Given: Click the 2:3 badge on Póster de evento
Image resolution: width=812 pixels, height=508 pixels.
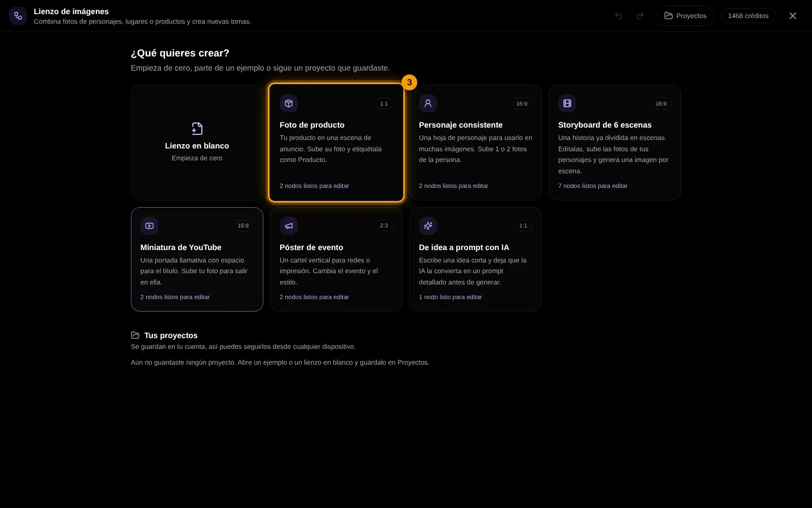Looking at the screenshot, I should tap(384, 226).
